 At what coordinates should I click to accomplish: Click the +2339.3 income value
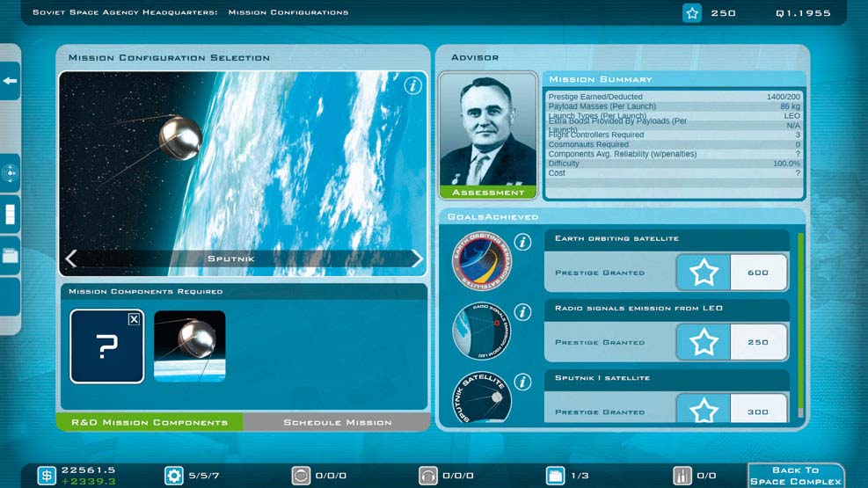(x=89, y=481)
